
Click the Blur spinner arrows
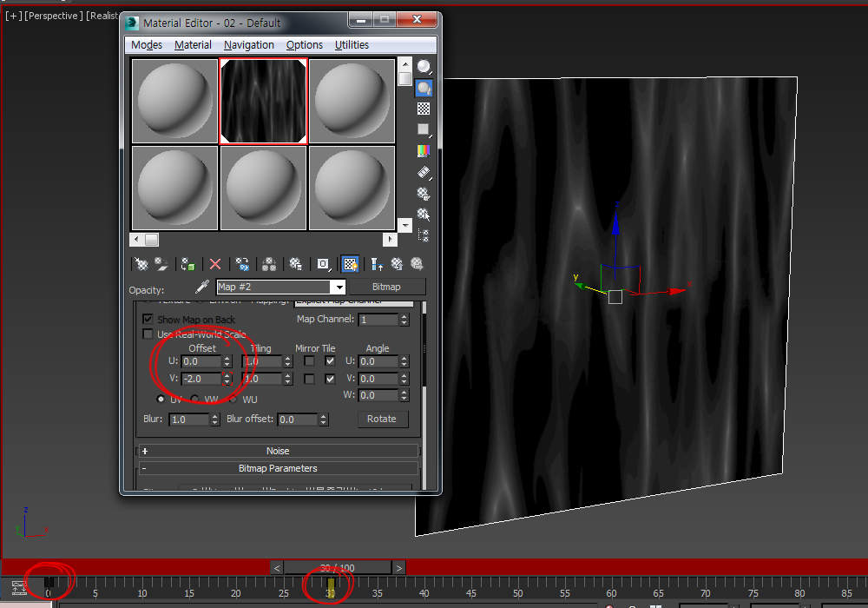click(214, 420)
